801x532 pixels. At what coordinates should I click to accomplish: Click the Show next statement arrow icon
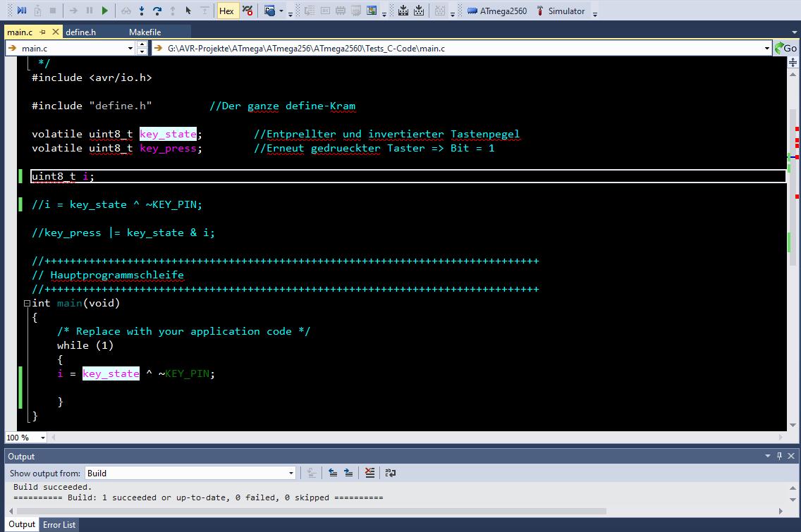[73, 10]
